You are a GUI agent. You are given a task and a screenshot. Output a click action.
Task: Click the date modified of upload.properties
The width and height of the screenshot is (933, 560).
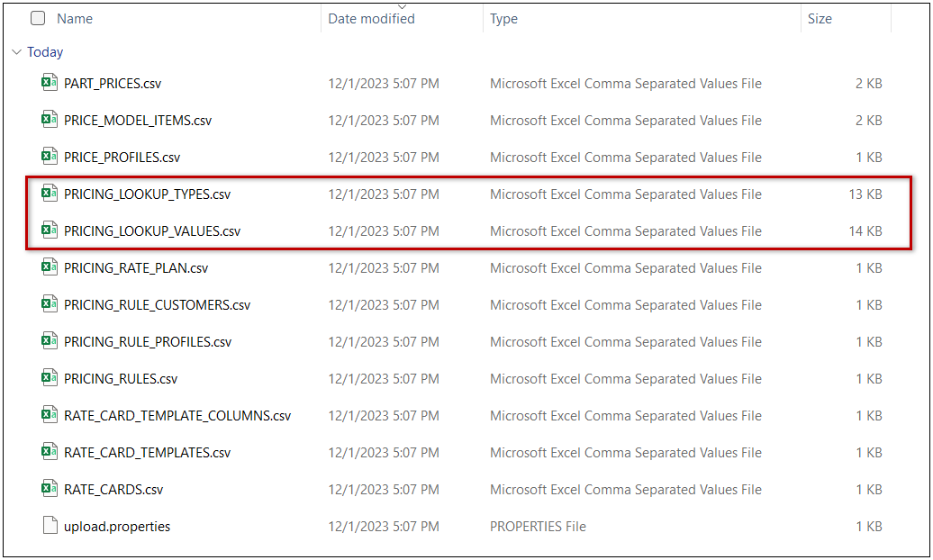(x=384, y=527)
